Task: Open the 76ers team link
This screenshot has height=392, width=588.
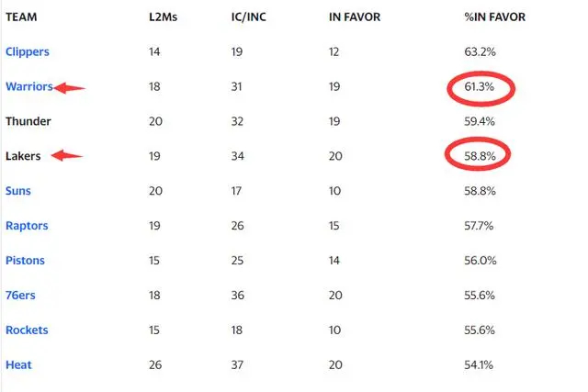Action: click(x=20, y=296)
